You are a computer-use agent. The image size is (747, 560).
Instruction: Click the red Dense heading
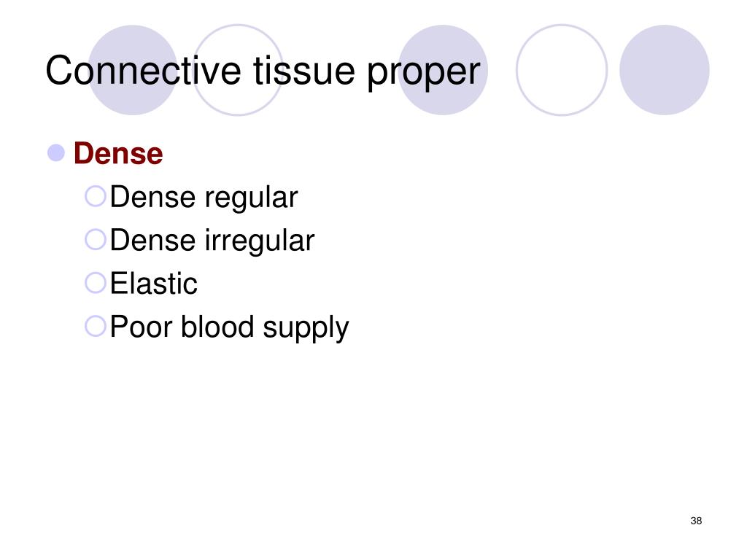(x=119, y=153)
